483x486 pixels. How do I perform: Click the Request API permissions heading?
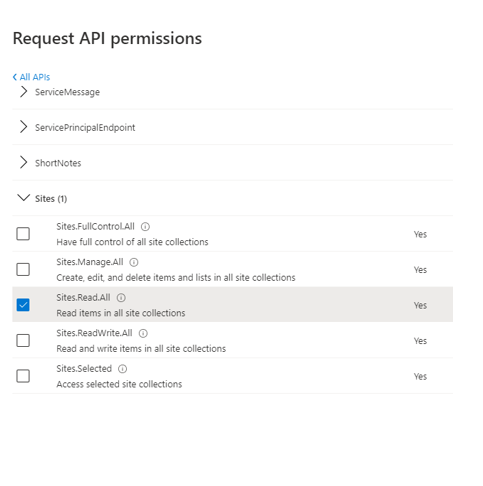tap(107, 39)
